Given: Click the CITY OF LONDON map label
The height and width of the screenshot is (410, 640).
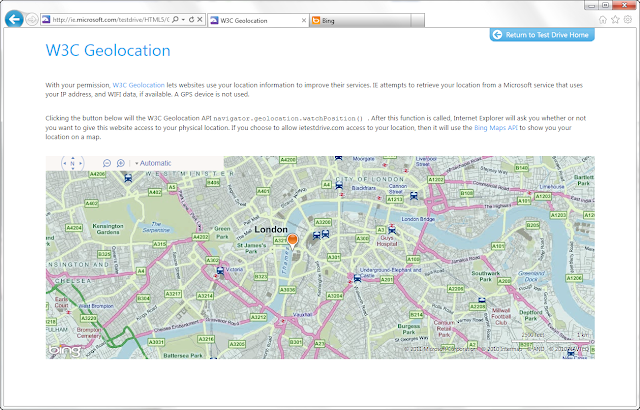Looking at the screenshot, I should [370, 179].
